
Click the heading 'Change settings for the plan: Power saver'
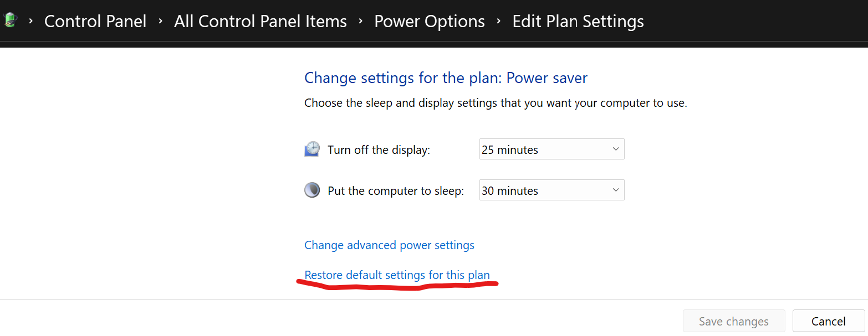445,77
